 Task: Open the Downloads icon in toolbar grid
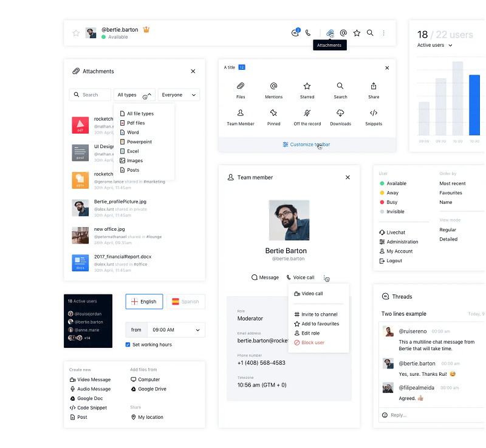coord(340,113)
